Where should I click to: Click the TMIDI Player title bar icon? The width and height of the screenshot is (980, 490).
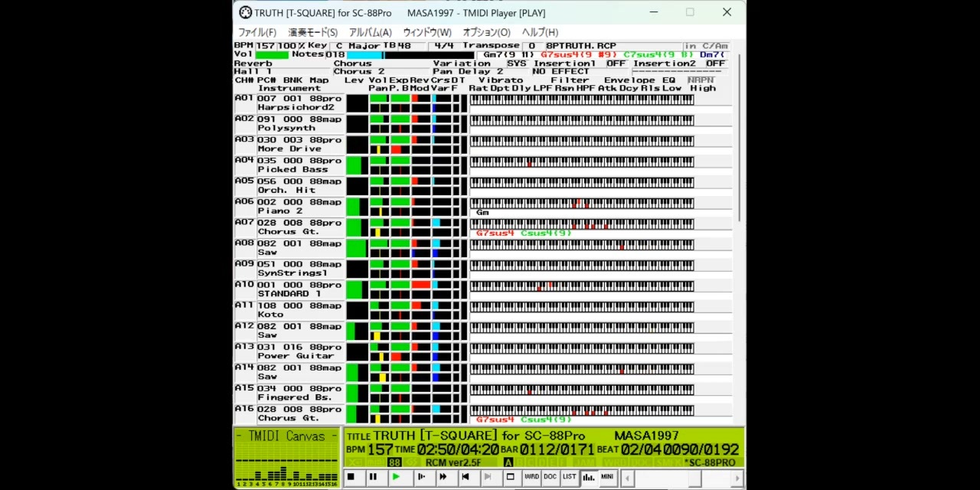click(245, 12)
